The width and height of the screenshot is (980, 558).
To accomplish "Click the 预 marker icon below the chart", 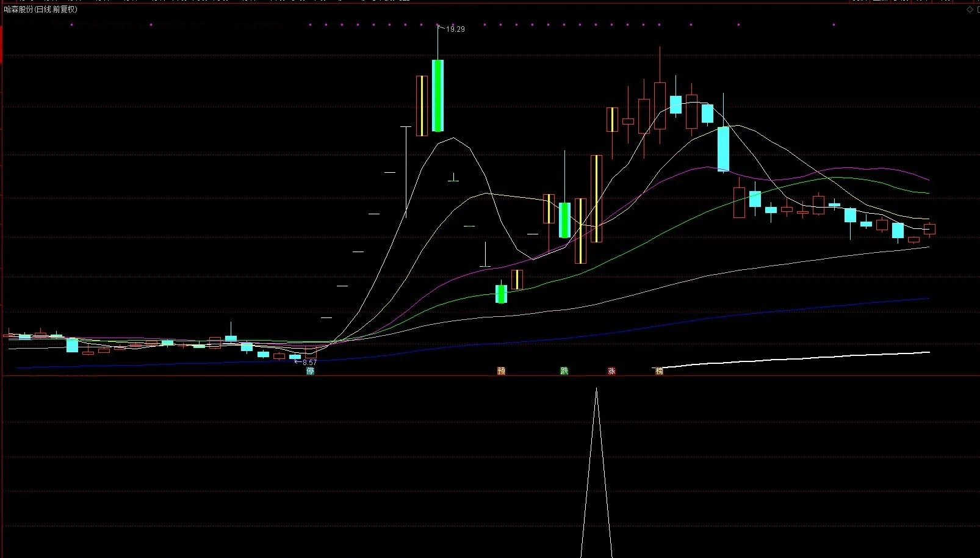I will [501, 371].
